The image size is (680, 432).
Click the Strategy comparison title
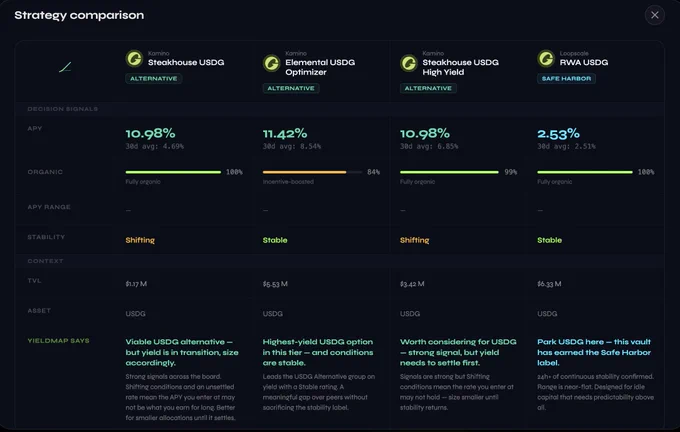[79, 15]
